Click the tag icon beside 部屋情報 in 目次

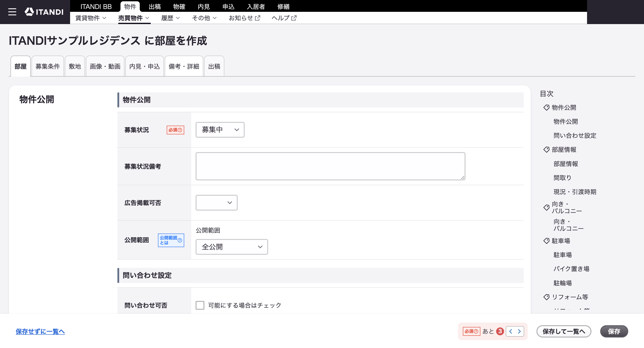546,150
